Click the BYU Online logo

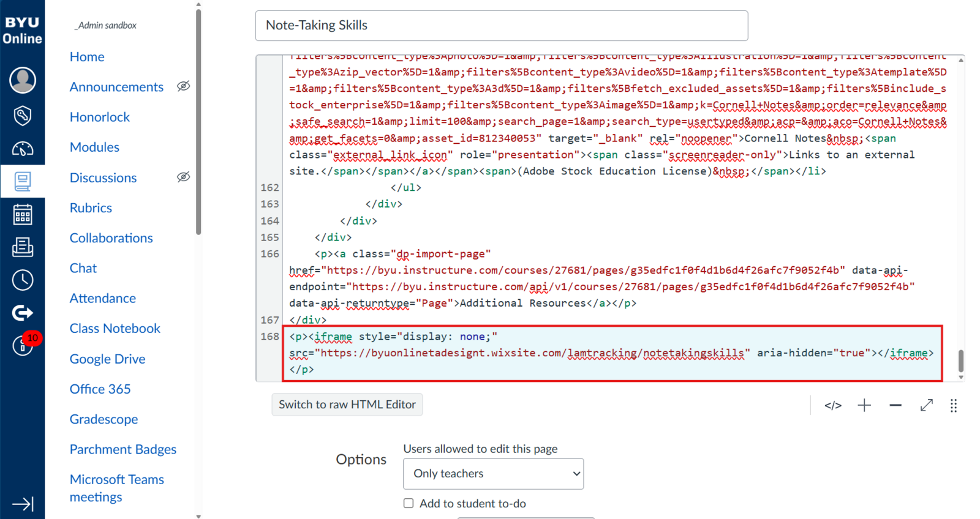tap(22, 30)
